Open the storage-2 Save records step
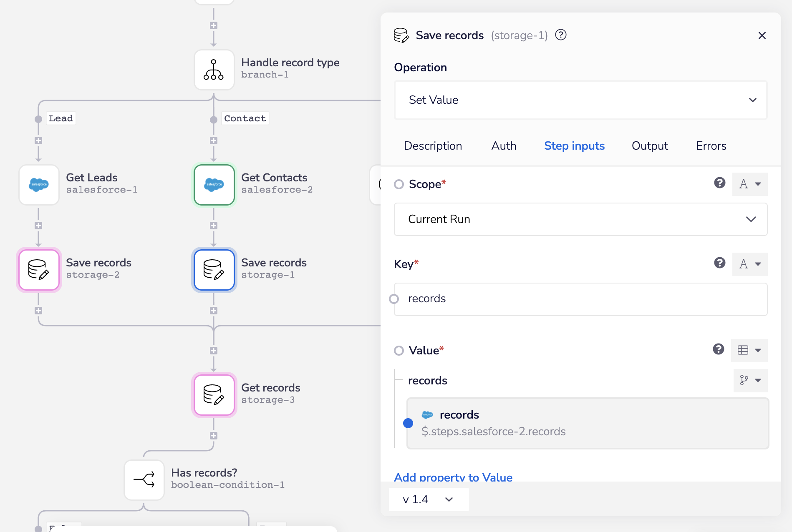Screen dimensions: 792x532 tap(39, 270)
